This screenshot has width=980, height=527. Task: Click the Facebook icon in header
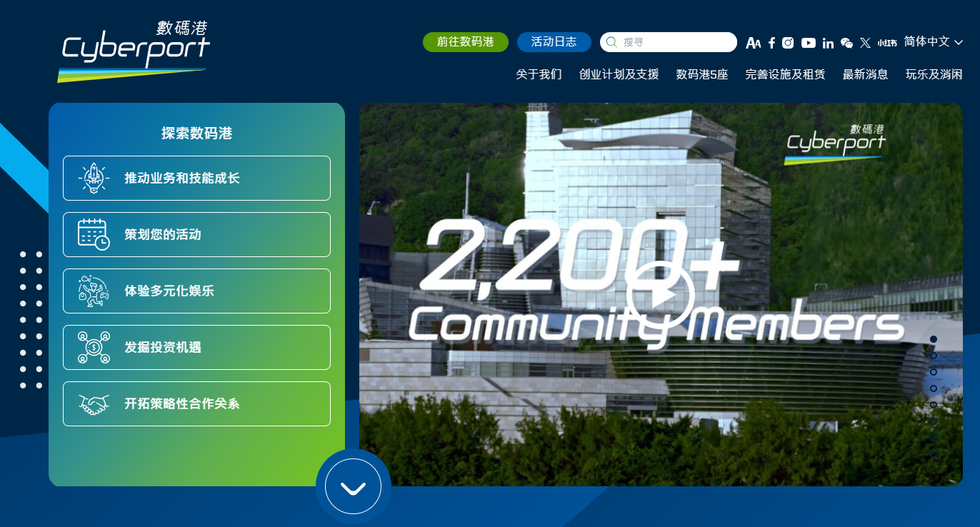771,43
